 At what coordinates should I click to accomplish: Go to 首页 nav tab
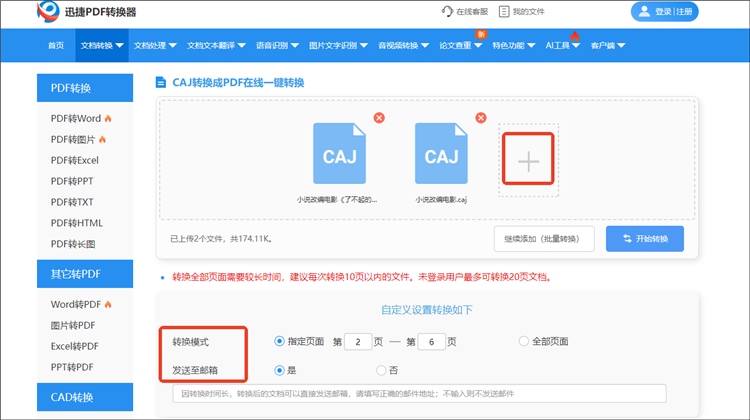coord(56,46)
